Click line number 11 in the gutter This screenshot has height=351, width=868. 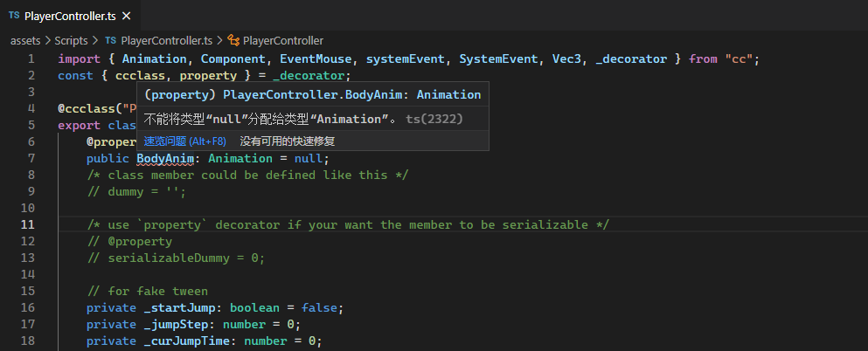(x=28, y=224)
